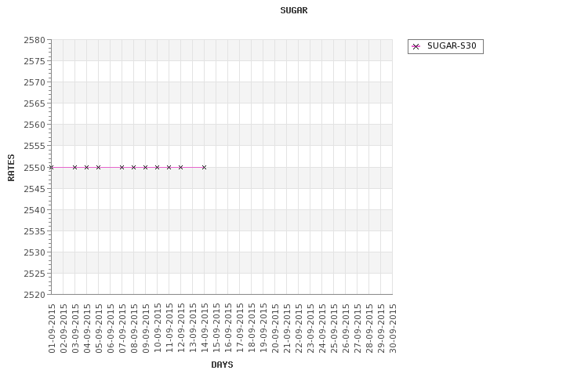Select the data marker at 04-09-2015
This screenshot has height=392, width=588.
click(x=86, y=167)
